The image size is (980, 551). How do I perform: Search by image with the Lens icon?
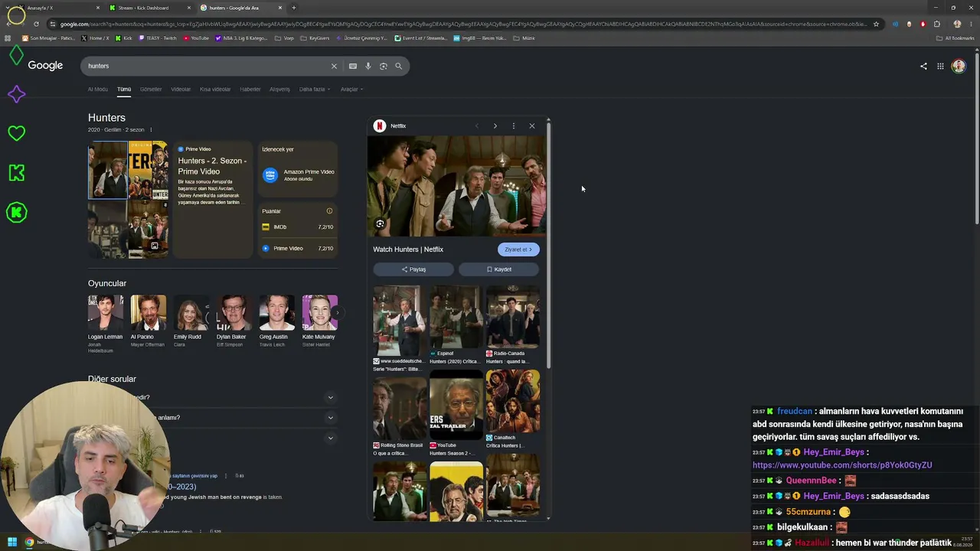384,66
